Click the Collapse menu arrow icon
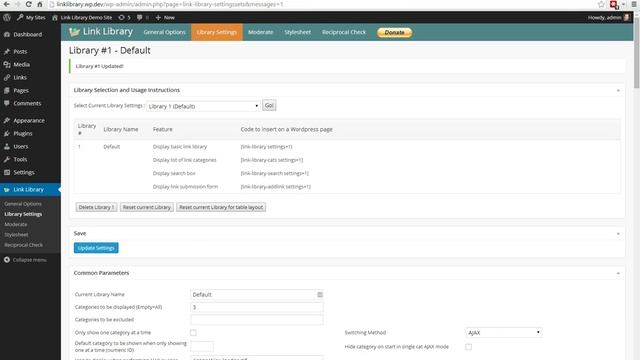Image resolution: width=640 pixels, height=360 pixels. 7,260
